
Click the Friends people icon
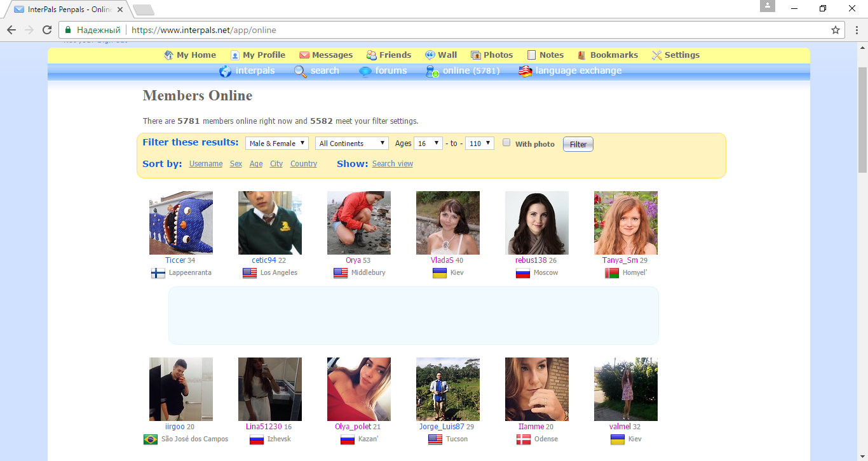(372, 55)
